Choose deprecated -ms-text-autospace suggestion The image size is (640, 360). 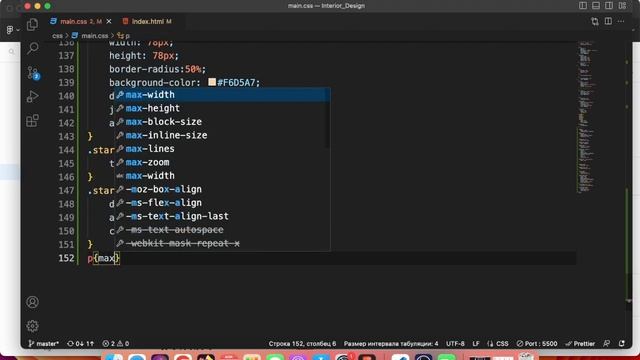point(222,229)
